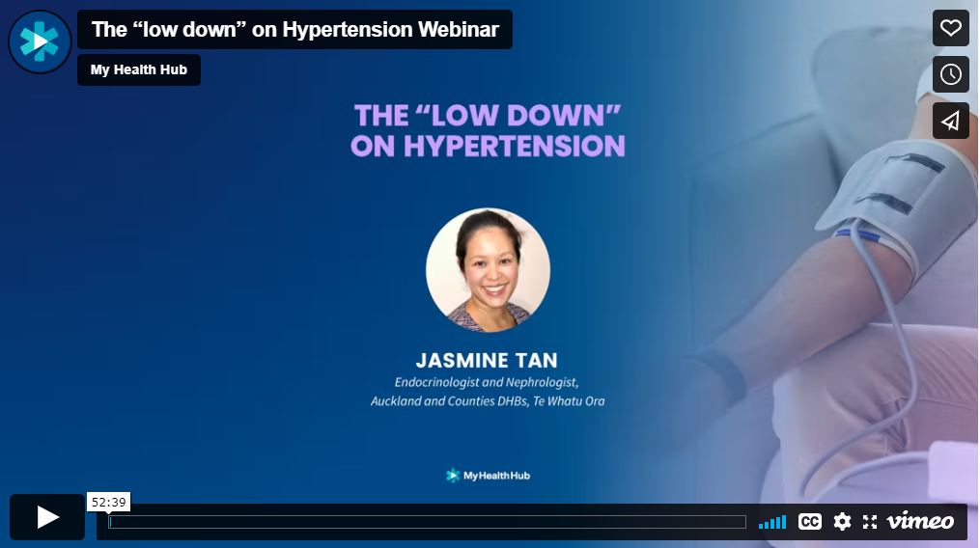Visit the My Health Hub uploader link
Screen dimensions: 980x548
(139, 69)
